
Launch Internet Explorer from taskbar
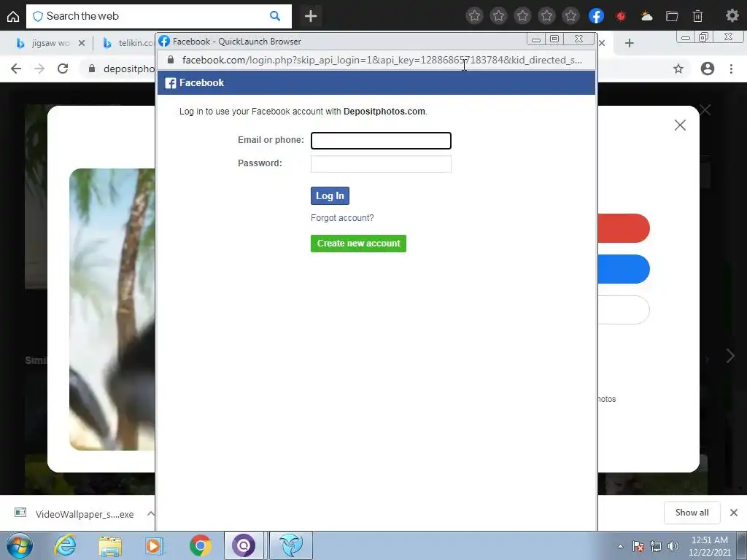tap(64, 545)
